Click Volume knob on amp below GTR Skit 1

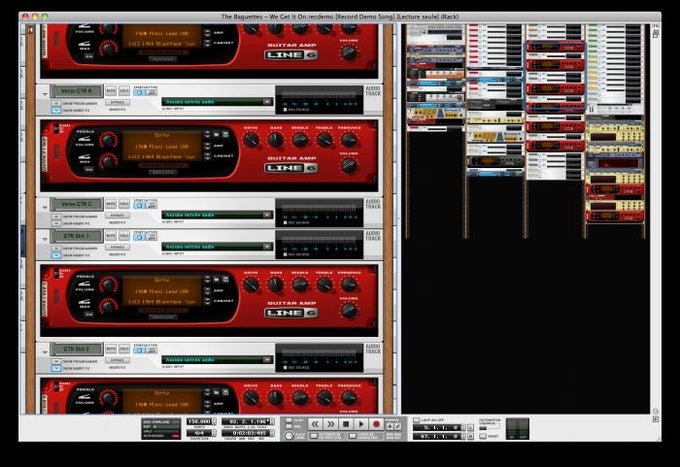[x=349, y=310]
